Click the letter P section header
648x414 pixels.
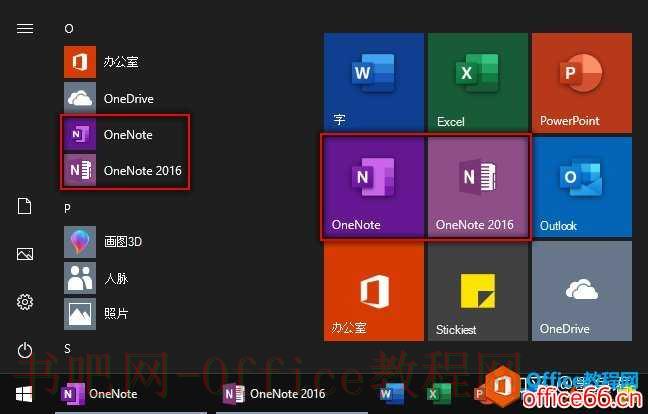tap(68, 209)
